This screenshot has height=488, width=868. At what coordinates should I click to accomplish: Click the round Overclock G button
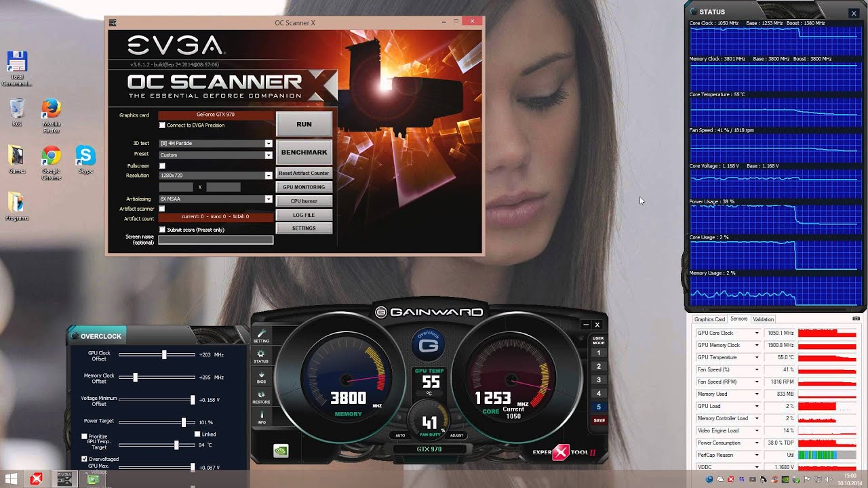pyautogui.click(x=428, y=344)
